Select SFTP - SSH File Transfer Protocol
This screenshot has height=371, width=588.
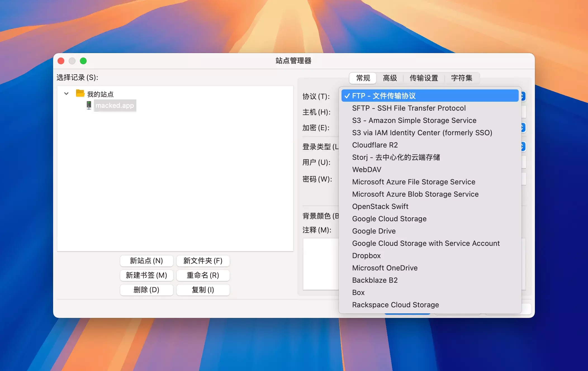click(409, 108)
